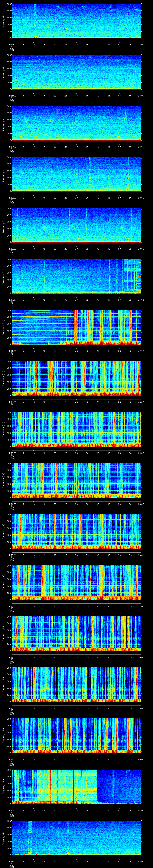Click the "4:34:00" start time label
This screenshot has width=153, height=868.
(x=12, y=504)
